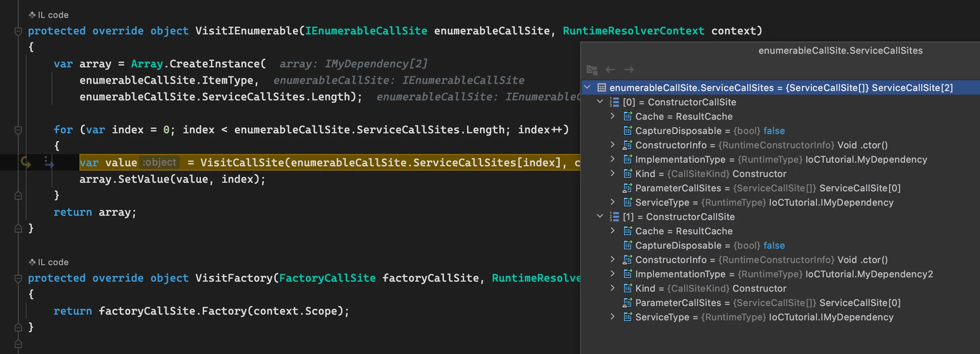Click the property icon of CaptureDisposable under [0]
980x354 pixels.
[627, 130]
